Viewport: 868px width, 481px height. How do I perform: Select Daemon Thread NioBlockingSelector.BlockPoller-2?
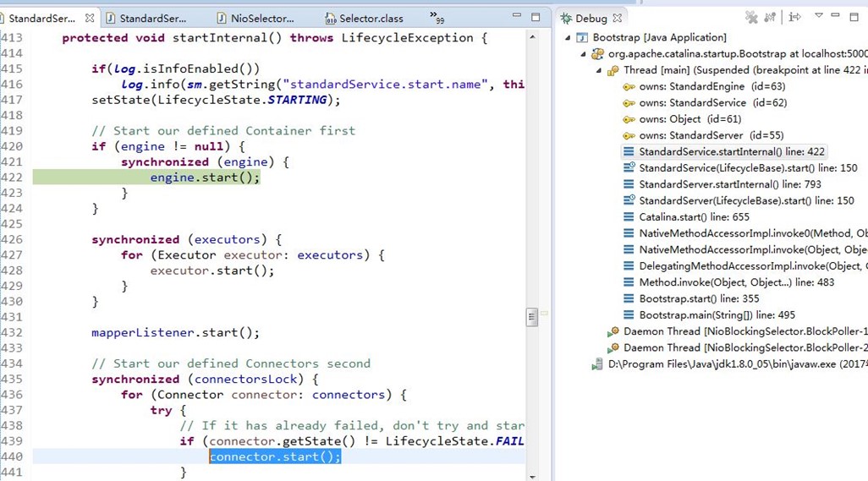click(745, 347)
